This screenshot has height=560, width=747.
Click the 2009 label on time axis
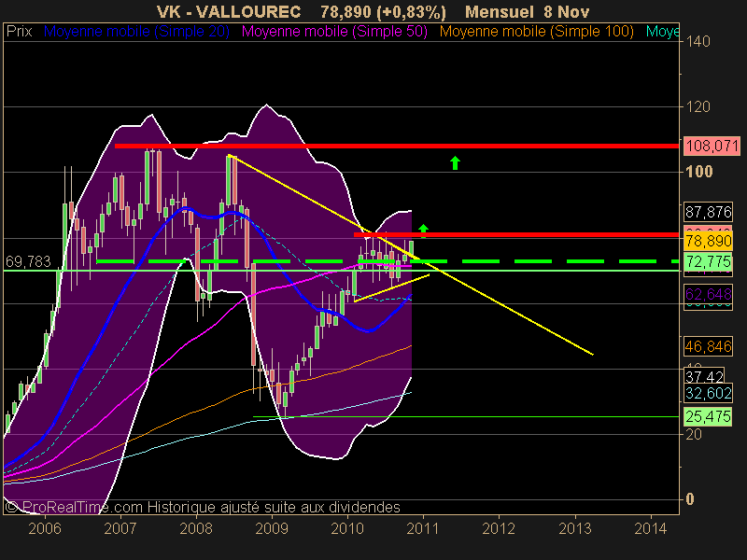tap(272, 528)
